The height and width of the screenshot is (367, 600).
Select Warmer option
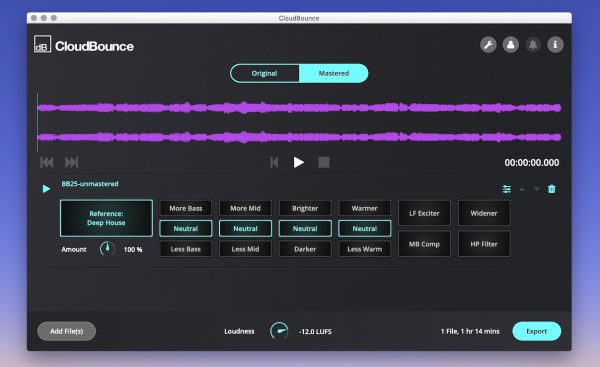(365, 208)
